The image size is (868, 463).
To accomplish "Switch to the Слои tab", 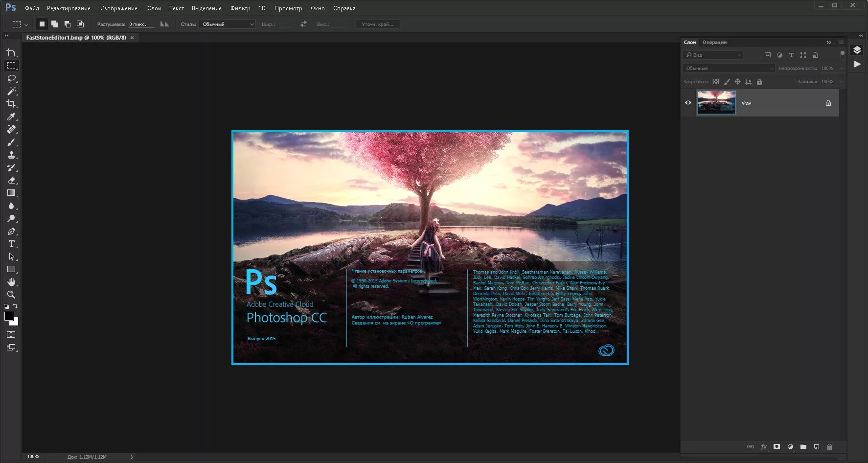I will (x=690, y=43).
